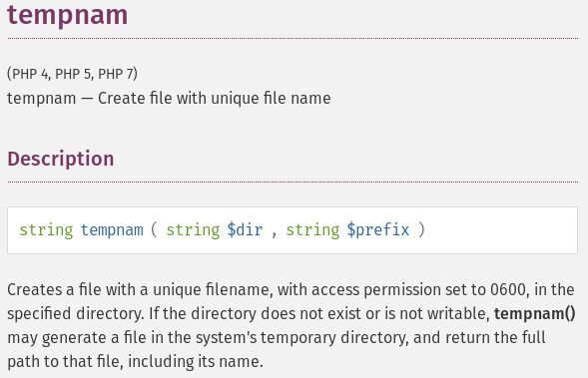
Task: Select the $prefix parameter in signature
Action: [x=378, y=230]
